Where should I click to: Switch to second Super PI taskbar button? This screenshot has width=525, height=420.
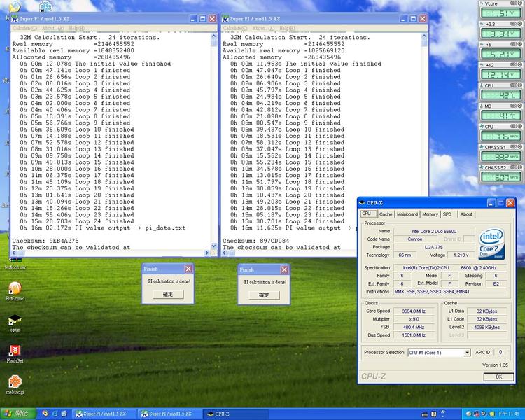(170, 414)
